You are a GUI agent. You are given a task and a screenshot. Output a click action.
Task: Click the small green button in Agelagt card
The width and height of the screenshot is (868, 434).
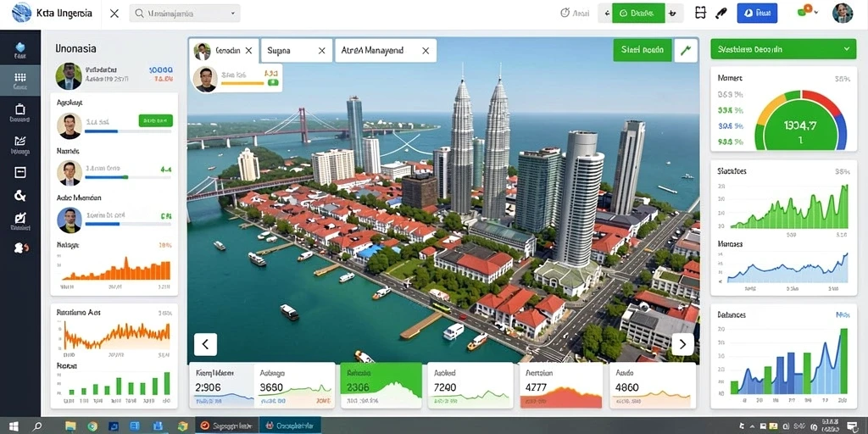coord(156,120)
